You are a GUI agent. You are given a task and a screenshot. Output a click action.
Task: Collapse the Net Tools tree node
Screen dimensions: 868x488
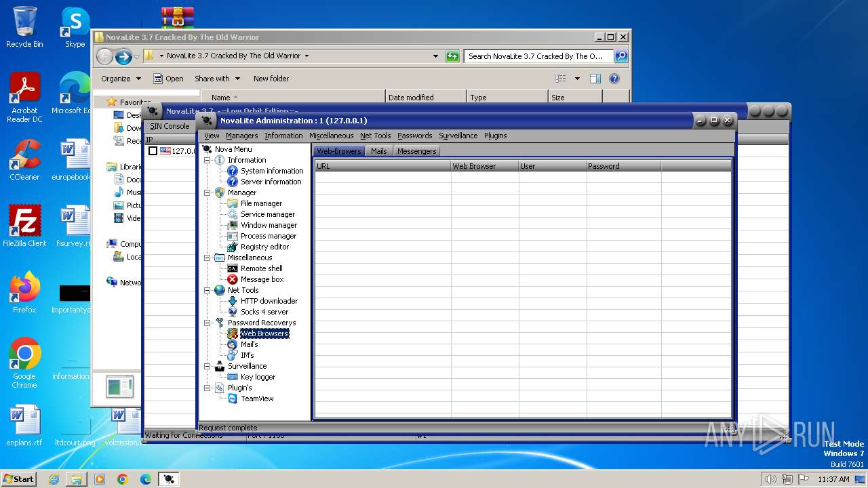pos(208,290)
